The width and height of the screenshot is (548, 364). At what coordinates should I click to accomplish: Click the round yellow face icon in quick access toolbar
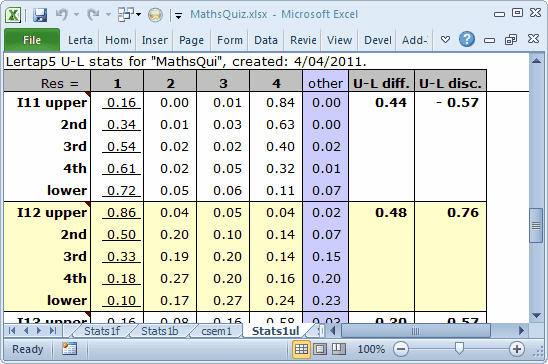[155, 15]
